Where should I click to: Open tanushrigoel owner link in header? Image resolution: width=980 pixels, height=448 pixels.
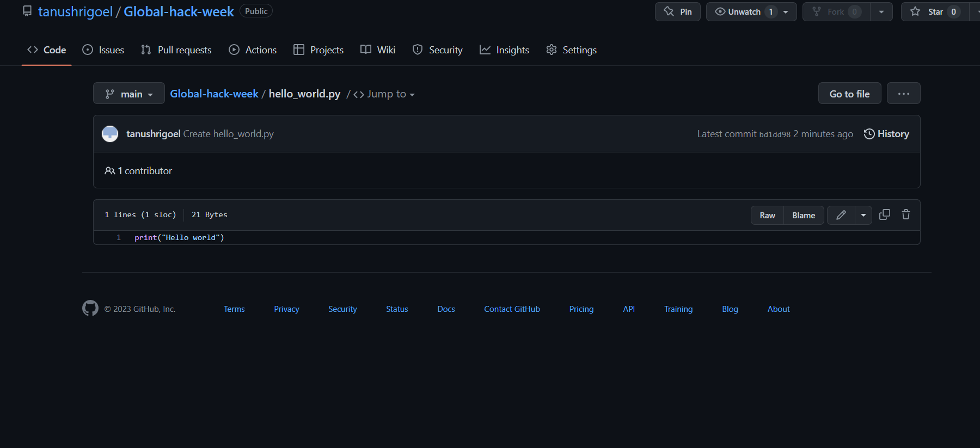[x=75, y=11]
